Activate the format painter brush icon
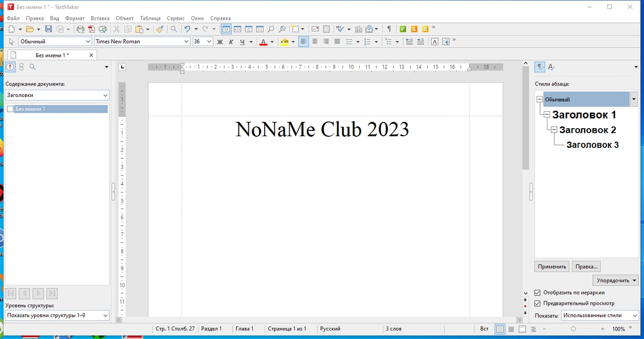 pos(159,29)
